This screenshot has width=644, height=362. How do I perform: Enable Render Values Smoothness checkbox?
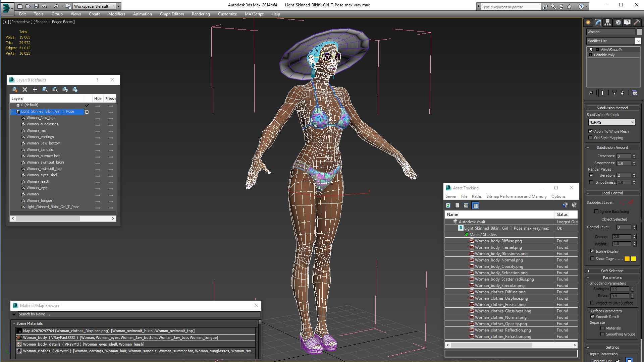[x=591, y=182]
